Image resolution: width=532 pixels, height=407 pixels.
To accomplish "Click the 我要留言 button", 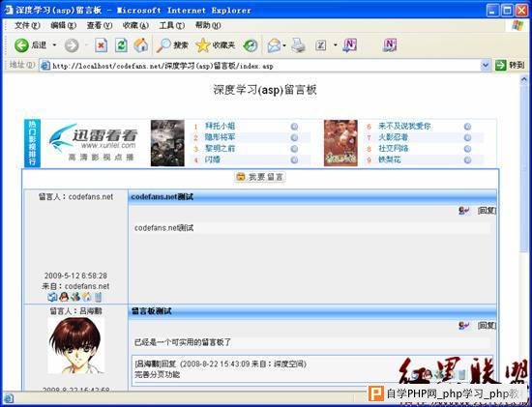I will [x=260, y=177].
